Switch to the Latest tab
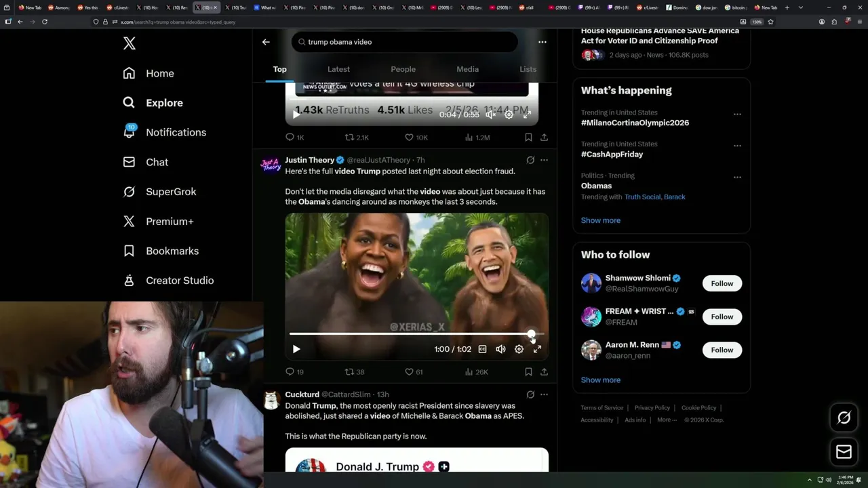This screenshot has width=868, height=488. (x=338, y=69)
